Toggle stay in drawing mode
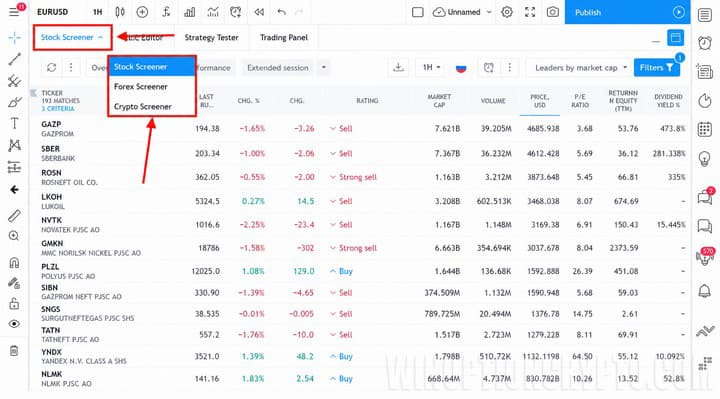Screen dimensions: 720x399 pyautogui.click(x=14, y=283)
